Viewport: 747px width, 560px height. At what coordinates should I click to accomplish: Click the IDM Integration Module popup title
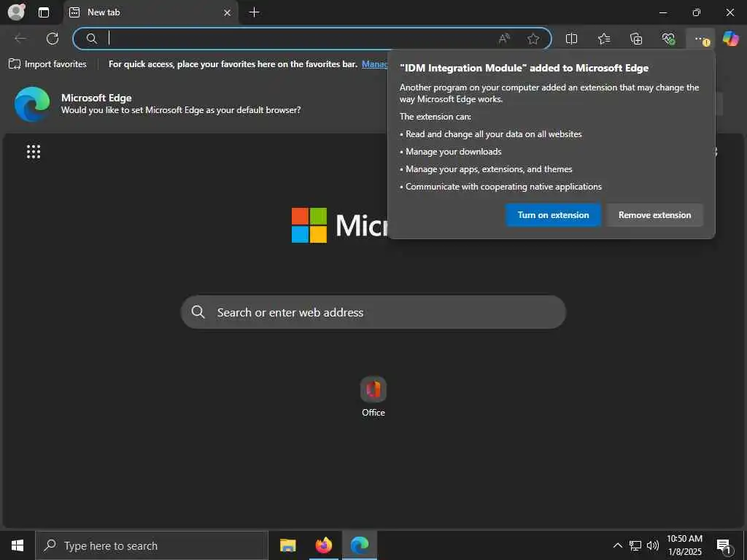[524, 68]
